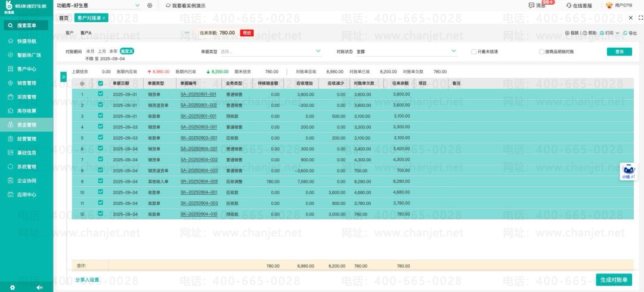The width and height of the screenshot is (644, 292).
Task: Expand the 功能库-好生意 dropdown
Action: coord(138,6)
